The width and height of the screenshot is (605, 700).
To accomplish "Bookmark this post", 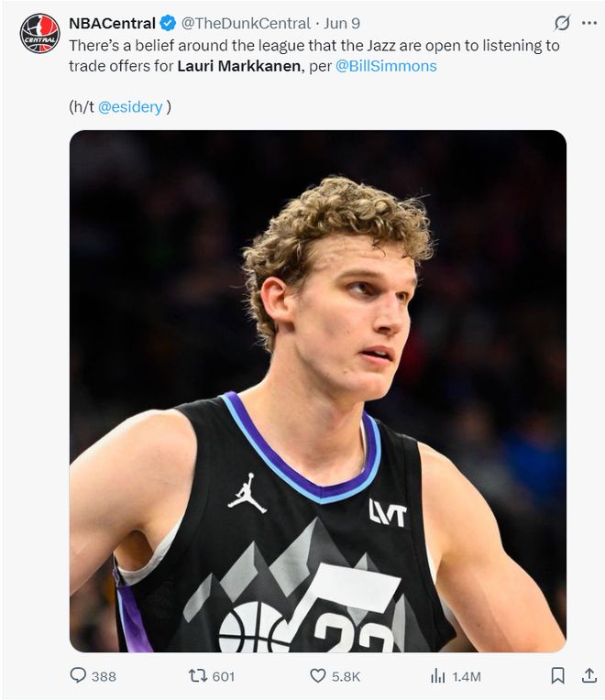I will point(557,676).
